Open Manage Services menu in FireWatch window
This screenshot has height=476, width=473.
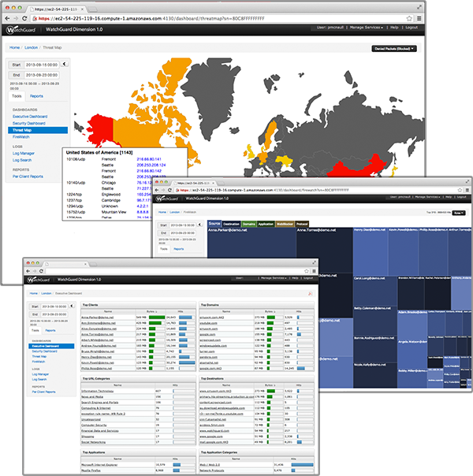coord(427,197)
